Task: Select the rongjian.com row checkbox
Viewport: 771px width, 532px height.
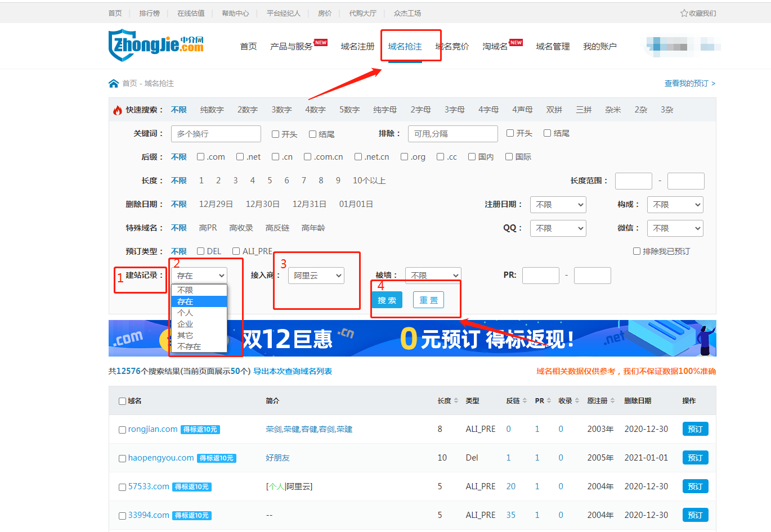Action: [122, 430]
